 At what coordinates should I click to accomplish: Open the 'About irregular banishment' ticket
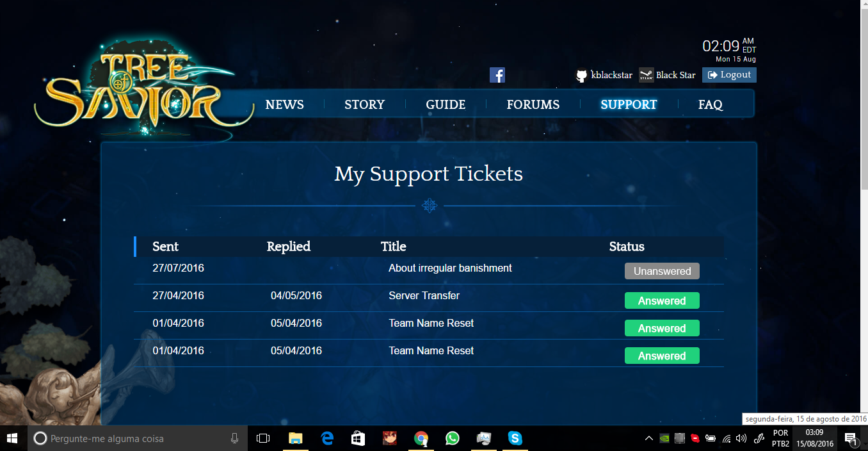[x=450, y=268]
